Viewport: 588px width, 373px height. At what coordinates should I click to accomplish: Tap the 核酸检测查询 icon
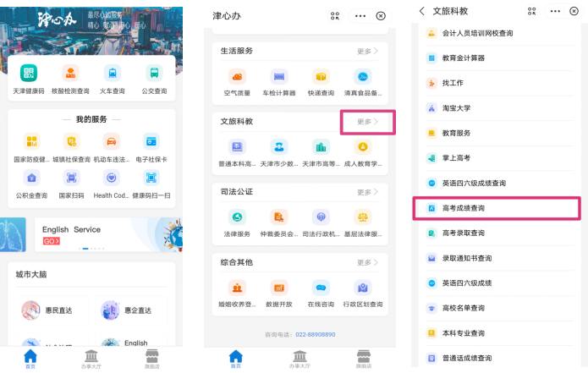[x=70, y=74]
